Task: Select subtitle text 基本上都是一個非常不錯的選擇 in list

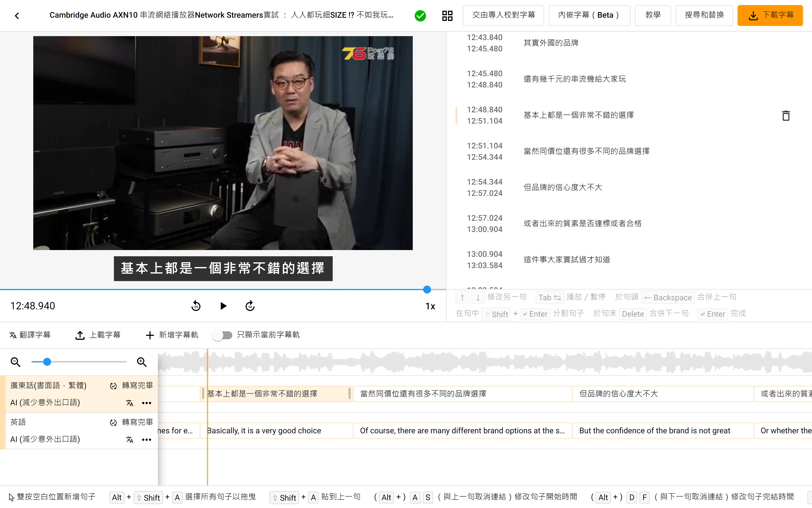Action: pyautogui.click(x=579, y=115)
